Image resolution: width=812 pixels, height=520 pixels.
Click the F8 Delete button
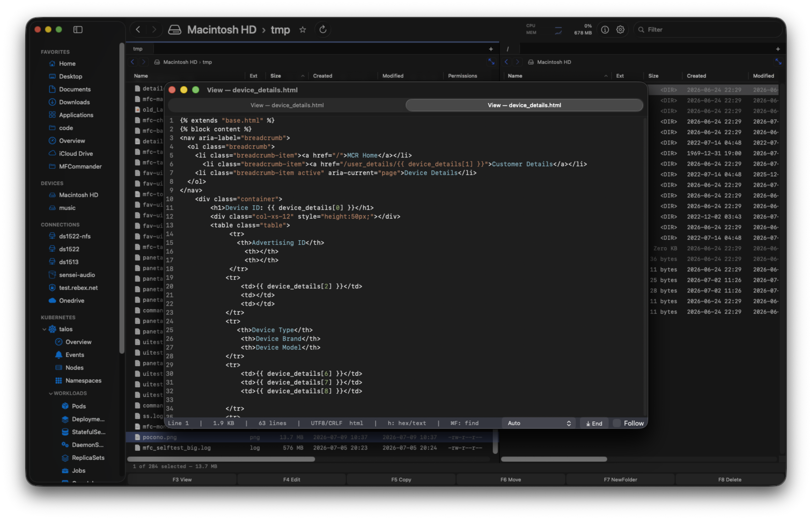(x=730, y=480)
